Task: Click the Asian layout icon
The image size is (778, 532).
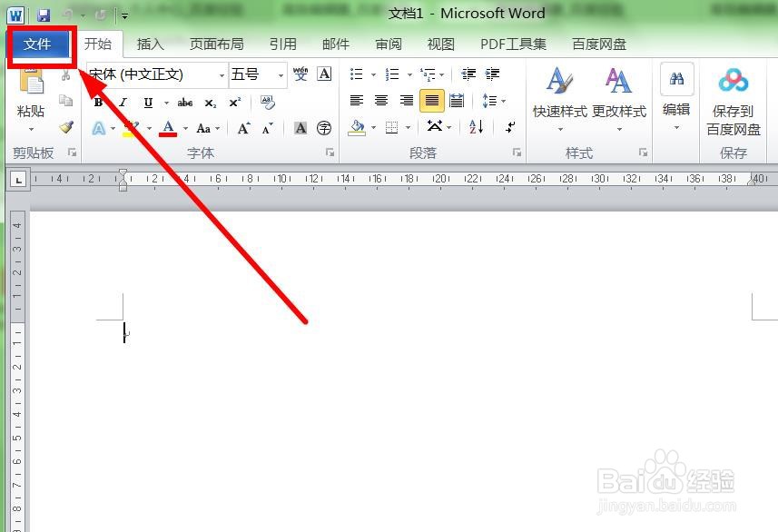Action: click(435, 127)
